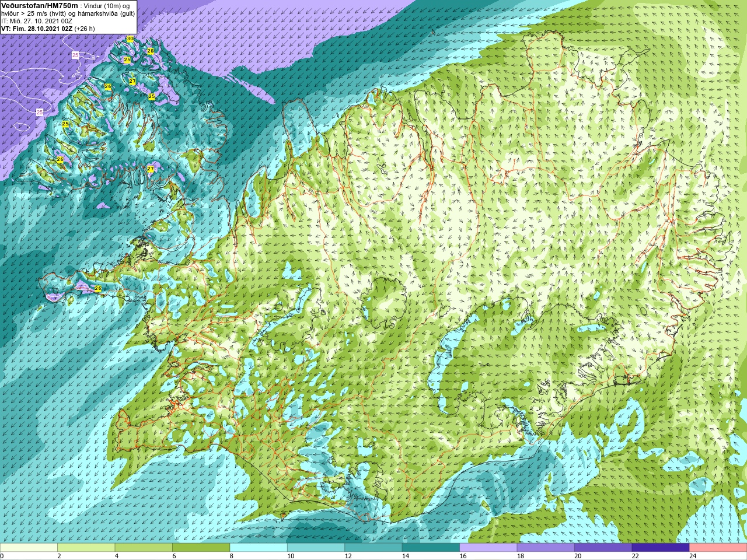Click the VT: Fim. 28.10.2021 02Z line

coord(48,28)
